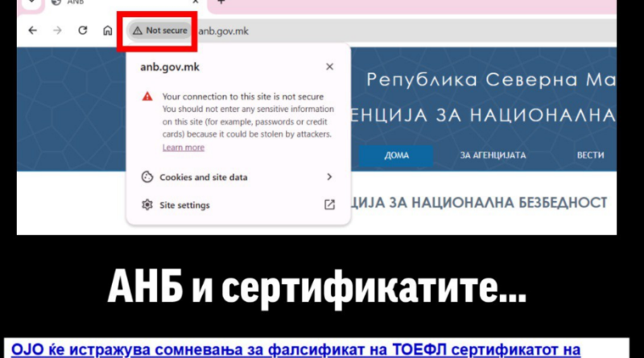The width and height of the screenshot is (644, 358).
Task: Open the home page via house icon
Action: [x=108, y=31]
